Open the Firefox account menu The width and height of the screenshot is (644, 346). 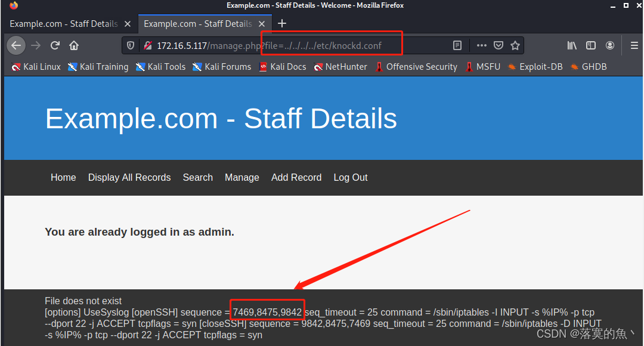click(x=610, y=45)
